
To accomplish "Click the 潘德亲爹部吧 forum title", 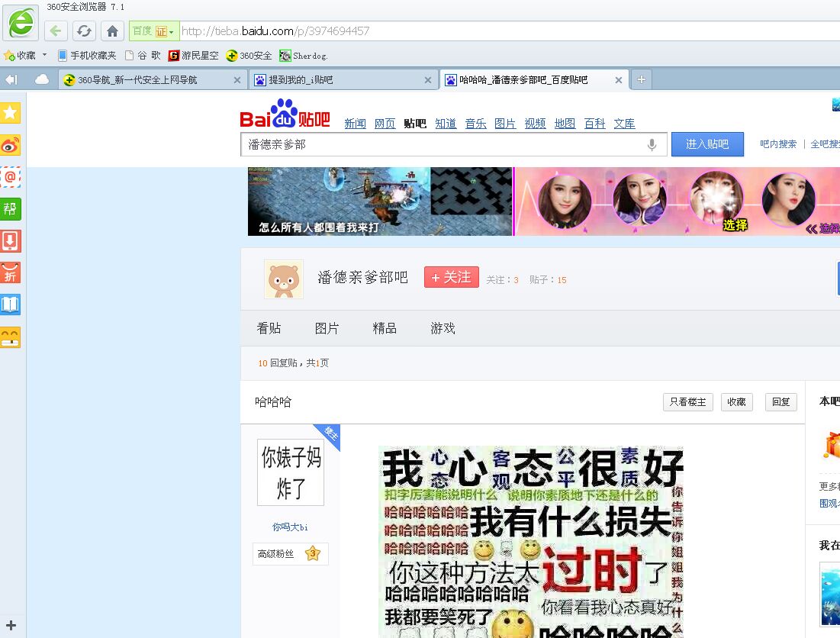I will [362, 277].
